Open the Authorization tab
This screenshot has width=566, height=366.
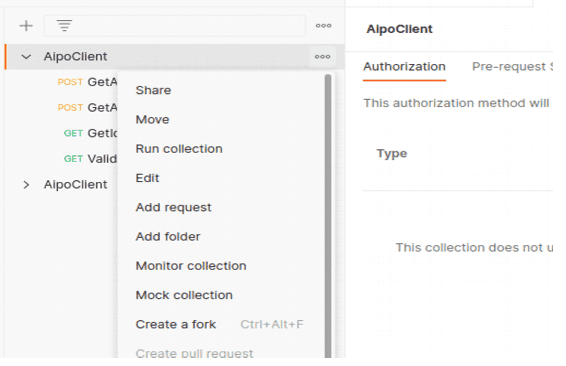coord(404,67)
